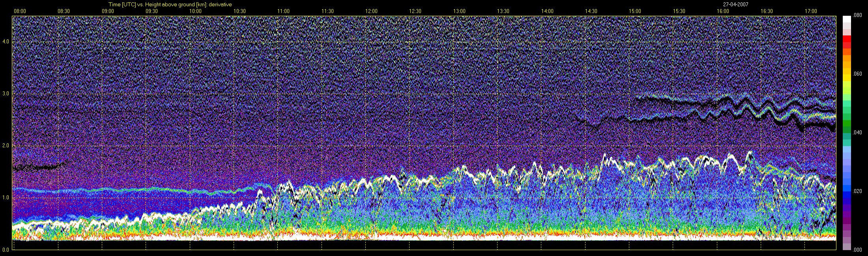Click the 09:30 time axis label
This screenshot has width=868, height=256.
pyautogui.click(x=152, y=11)
